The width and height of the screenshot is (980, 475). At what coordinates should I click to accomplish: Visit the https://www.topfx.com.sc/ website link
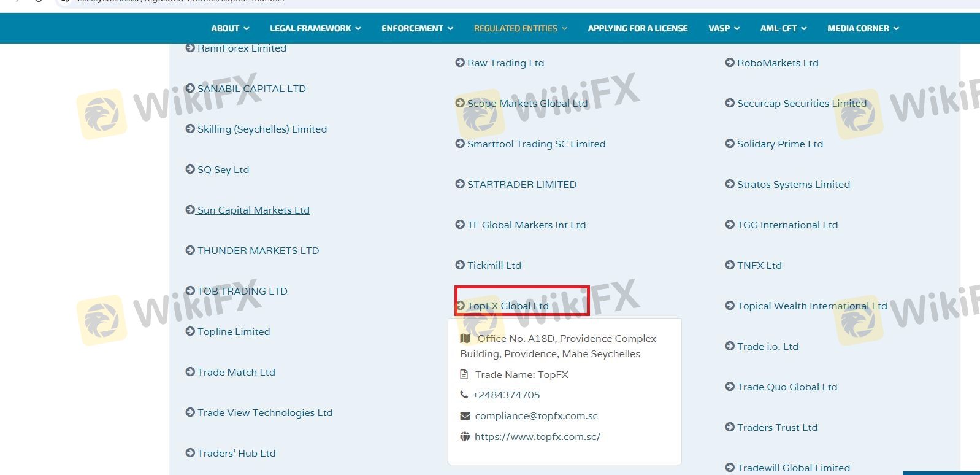click(537, 436)
